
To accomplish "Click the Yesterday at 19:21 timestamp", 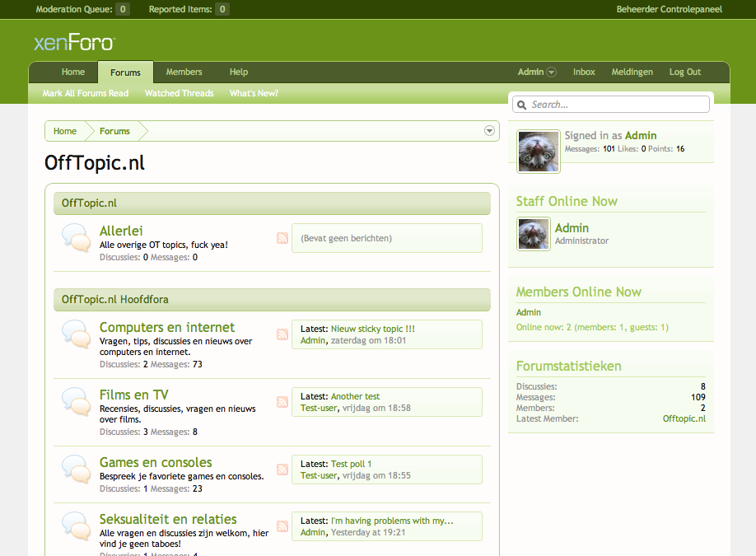I will (x=368, y=532).
